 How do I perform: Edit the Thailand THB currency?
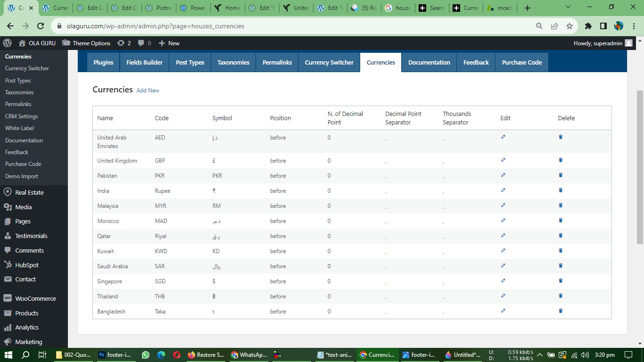[503, 296]
